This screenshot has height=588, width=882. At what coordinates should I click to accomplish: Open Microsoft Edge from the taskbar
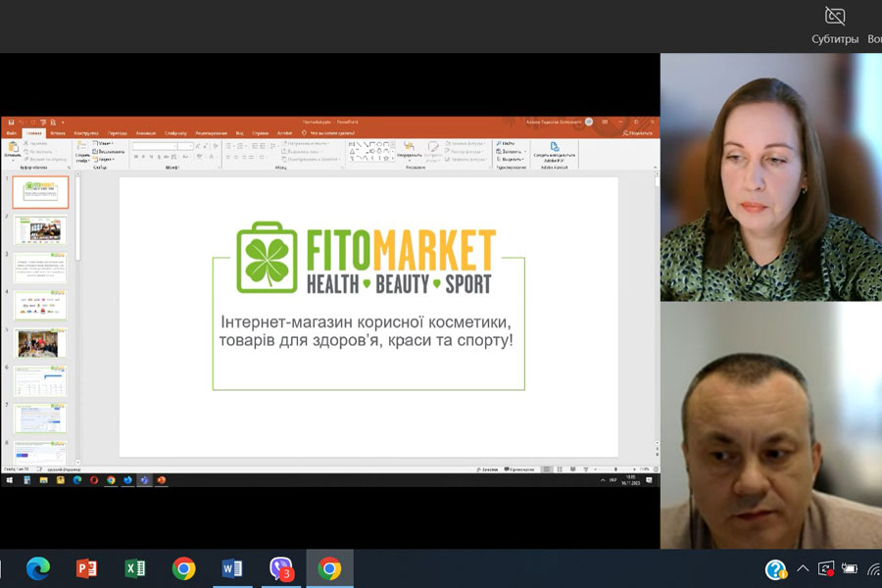pyautogui.click(x=38, y=568)
